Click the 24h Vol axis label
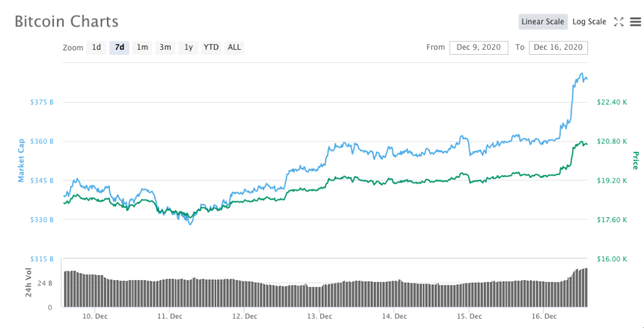Screen dimensions: 644x328 pos(28,283)
